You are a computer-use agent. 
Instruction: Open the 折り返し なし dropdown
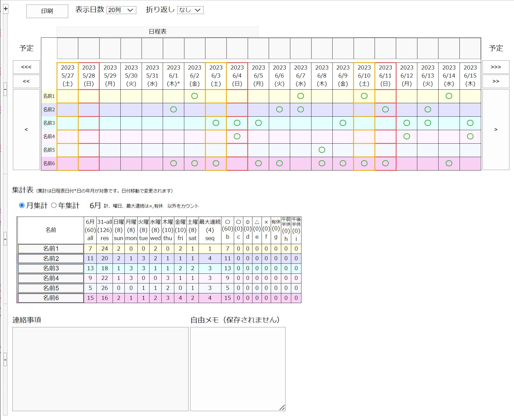pos(190,10)
